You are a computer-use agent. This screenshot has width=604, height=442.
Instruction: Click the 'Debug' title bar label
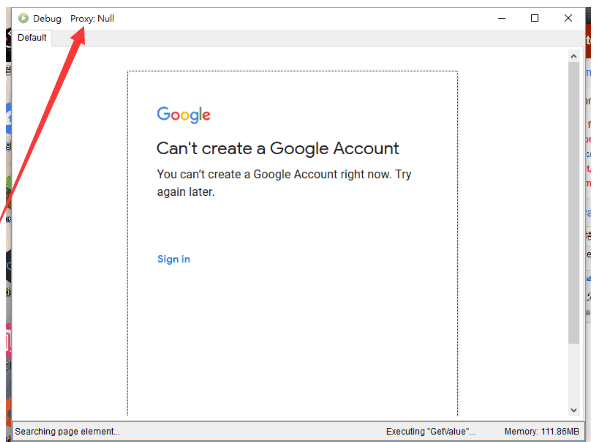point(47,18)
